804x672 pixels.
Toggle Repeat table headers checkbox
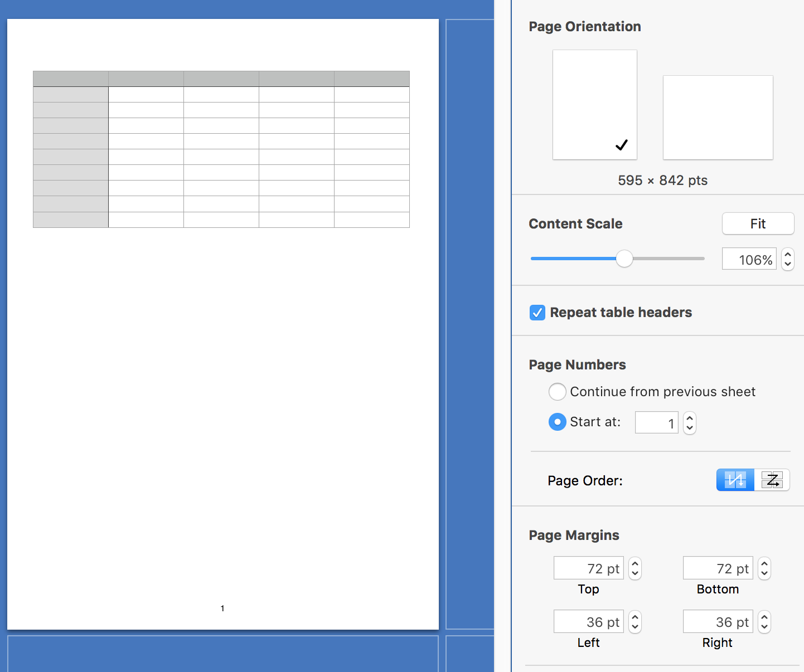[537, 313]
